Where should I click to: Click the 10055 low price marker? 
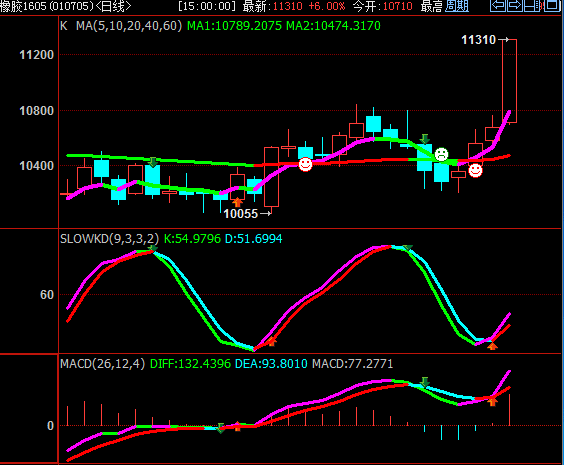pos(247,214)
